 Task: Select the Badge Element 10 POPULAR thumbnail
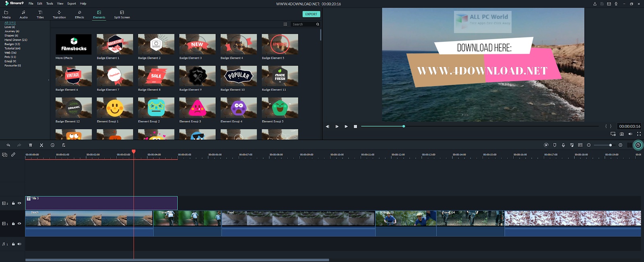tap(239, 76)
